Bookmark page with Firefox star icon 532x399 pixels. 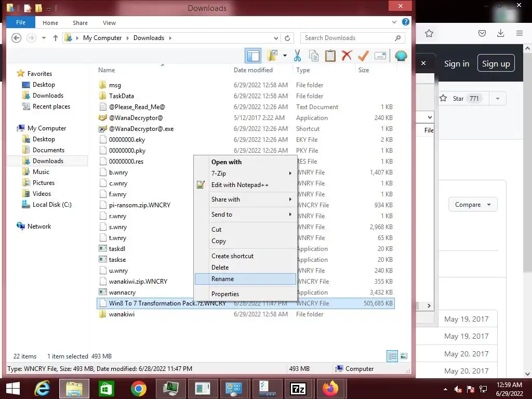(x=429, y=33)
